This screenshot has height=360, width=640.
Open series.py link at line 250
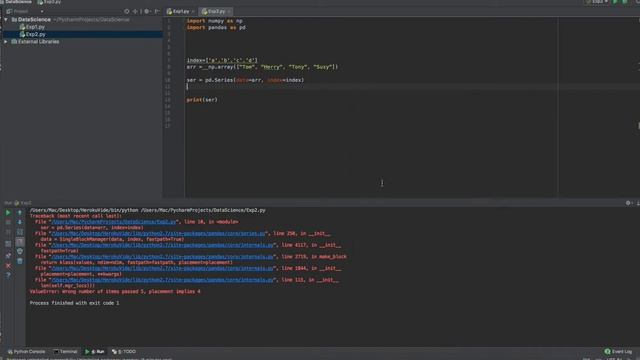[158, 233]
